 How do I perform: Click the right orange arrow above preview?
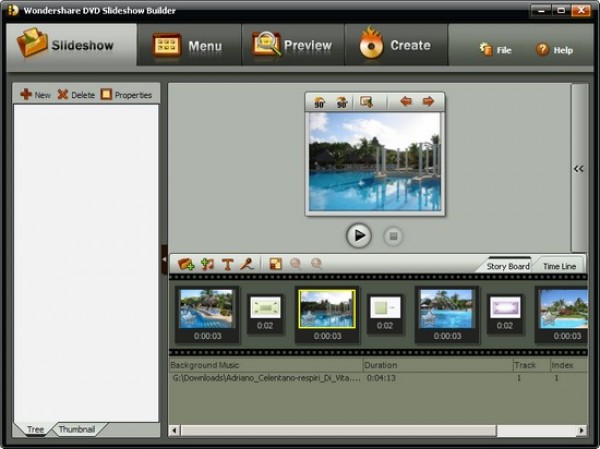point(428,102)
